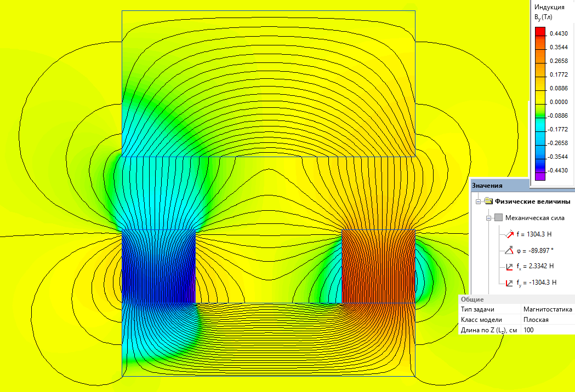575x392 pixels.
Task: Click the axis icon beside fx = 2.3342 H
Action: pos(509,267)
